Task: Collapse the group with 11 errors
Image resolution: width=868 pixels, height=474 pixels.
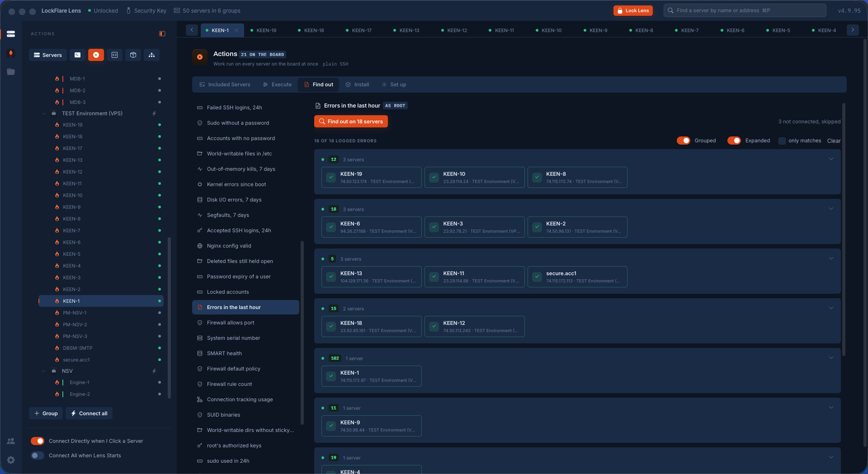Action: pos(831,408)
